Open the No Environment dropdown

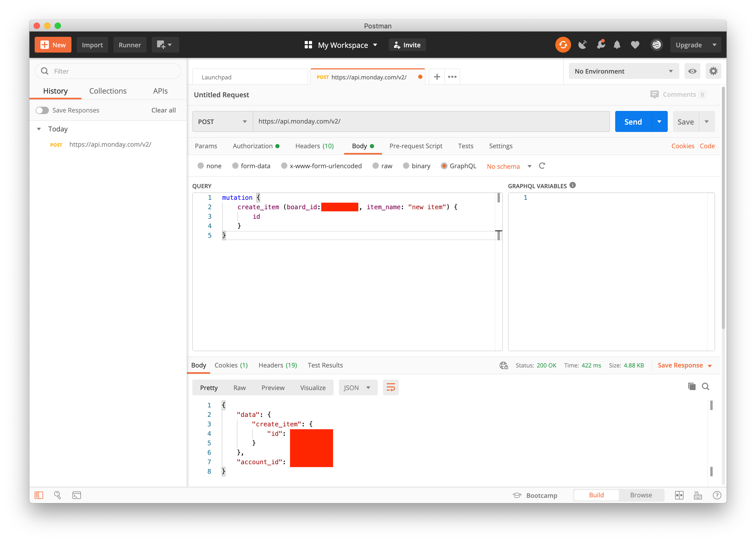(x=623, y=71)
